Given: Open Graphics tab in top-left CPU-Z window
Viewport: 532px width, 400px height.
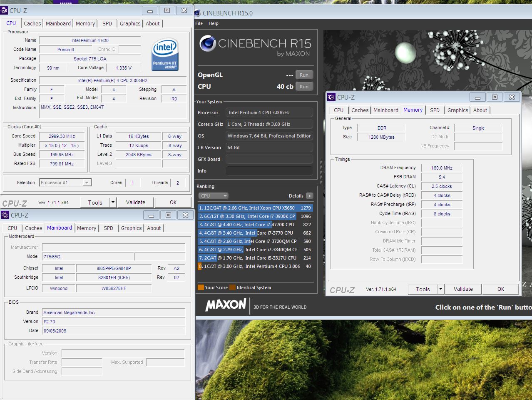Looking at the screenshot, I should pyautogui.click(x=130, y=24).
